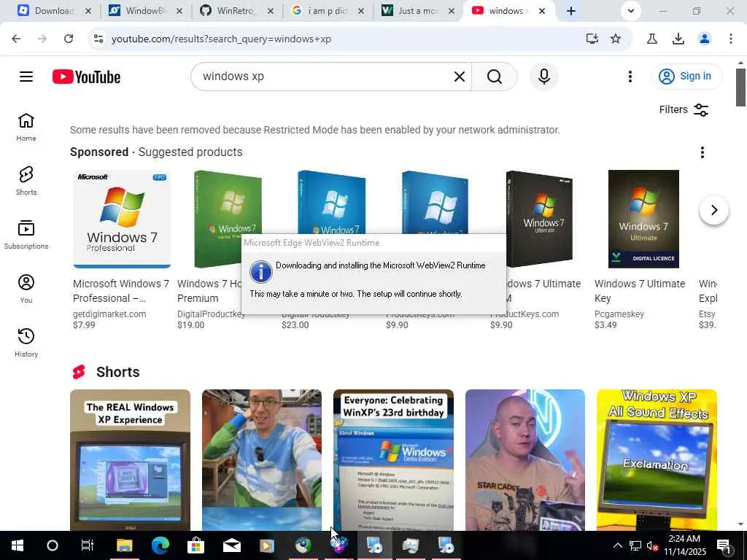Open History in YouTube sidebar
Viewport: 747px width, 560px height.
pos(26,343)
